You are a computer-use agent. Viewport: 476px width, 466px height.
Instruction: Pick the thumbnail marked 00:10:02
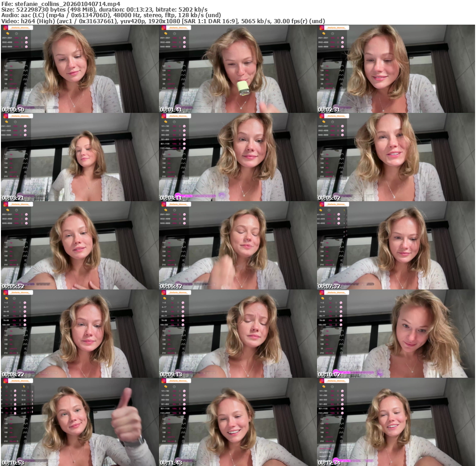click(x=396, y=334)
